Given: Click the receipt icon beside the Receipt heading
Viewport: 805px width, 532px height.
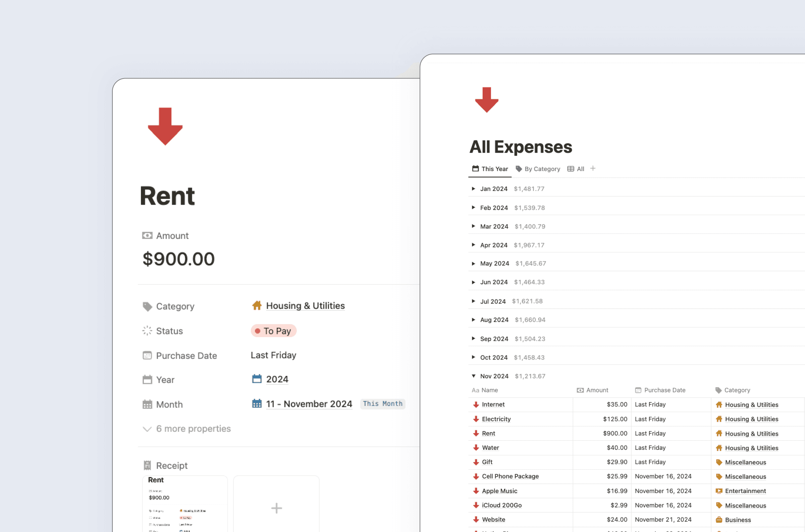Looking at the screenshot, I should (148, 465).
